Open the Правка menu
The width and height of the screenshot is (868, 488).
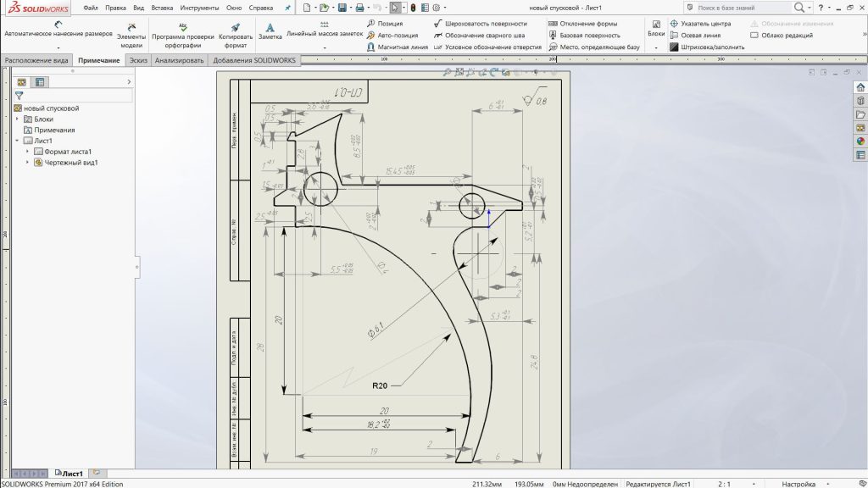(115, 8)
